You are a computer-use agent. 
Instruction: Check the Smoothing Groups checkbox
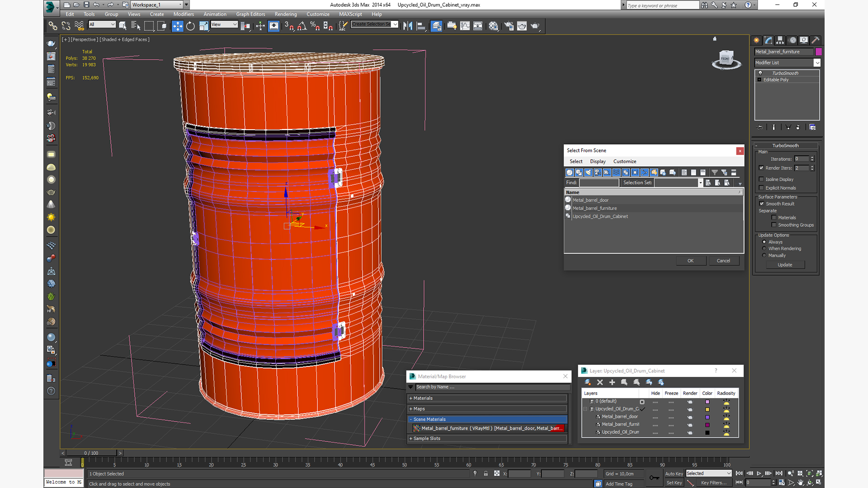[774, 225]
